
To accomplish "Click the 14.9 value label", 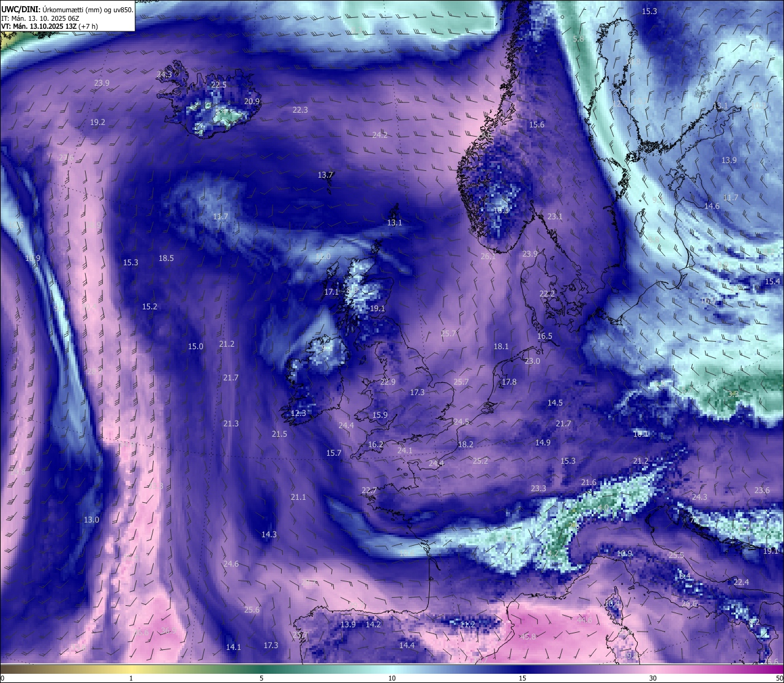I will click(543, 442).
